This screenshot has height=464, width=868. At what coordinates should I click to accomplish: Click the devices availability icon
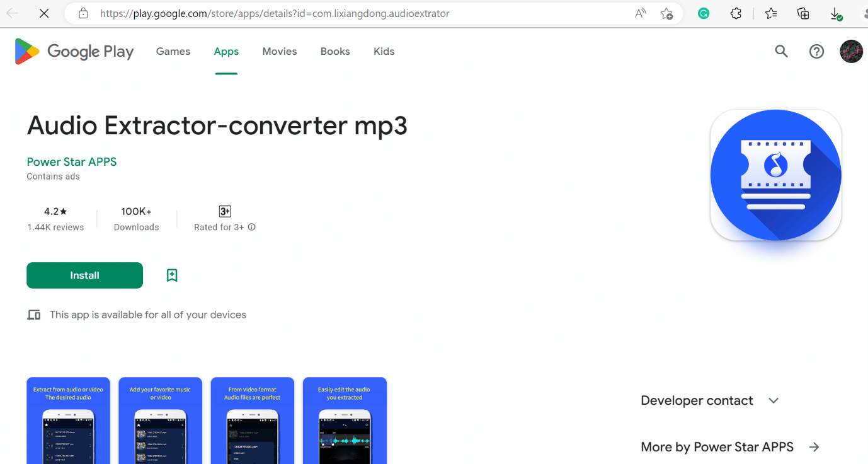coord(34,315)
